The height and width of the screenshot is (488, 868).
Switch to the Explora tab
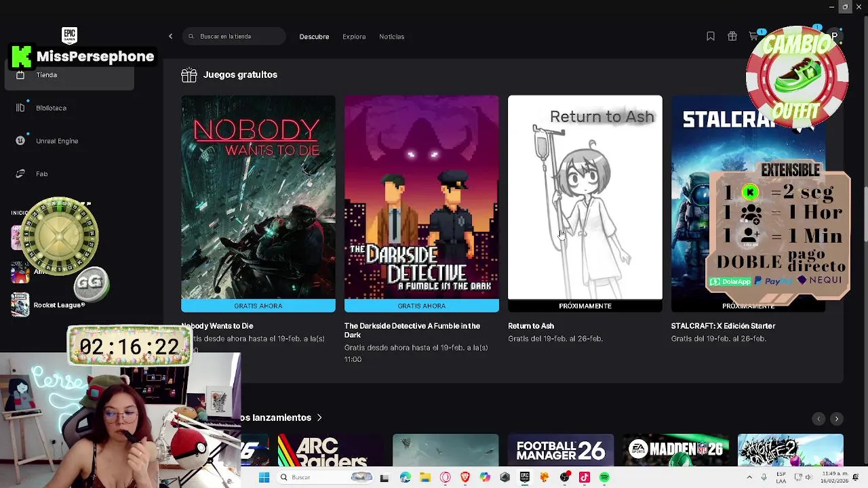pos(354,37)
